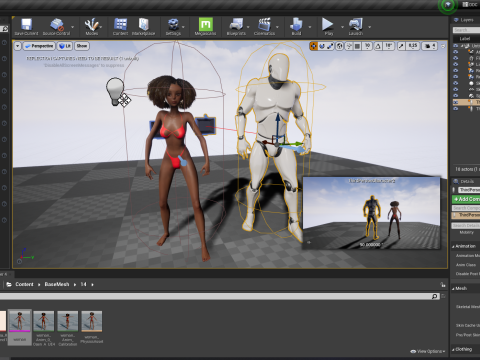Open the Cinematics clapperboard icon
Viewport: 480px width, 360px height.
pos(264,27)
